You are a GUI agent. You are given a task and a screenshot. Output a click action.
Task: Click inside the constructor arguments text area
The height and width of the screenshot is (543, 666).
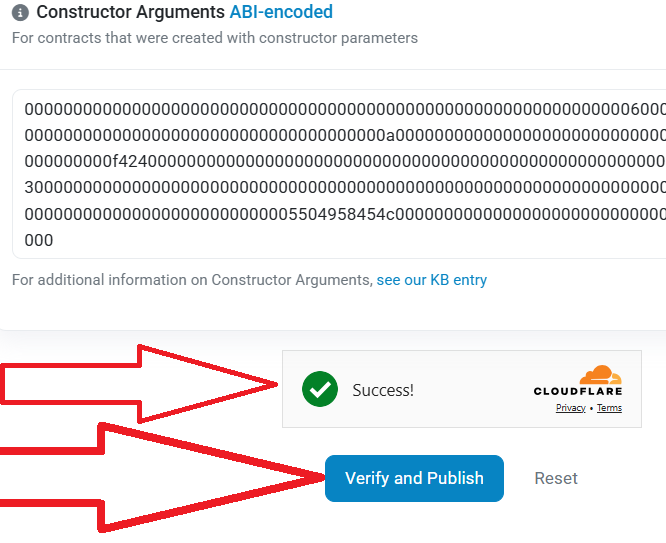coord(339,174)
